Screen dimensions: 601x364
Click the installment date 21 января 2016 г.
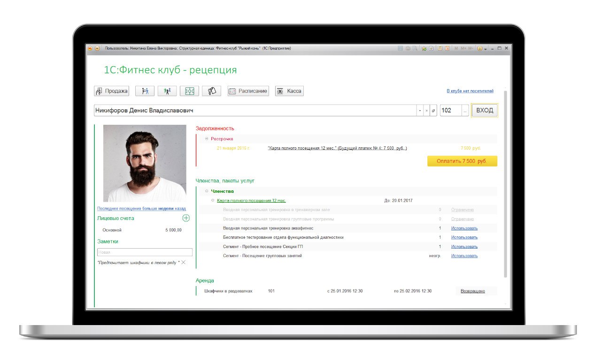[233, 148]
